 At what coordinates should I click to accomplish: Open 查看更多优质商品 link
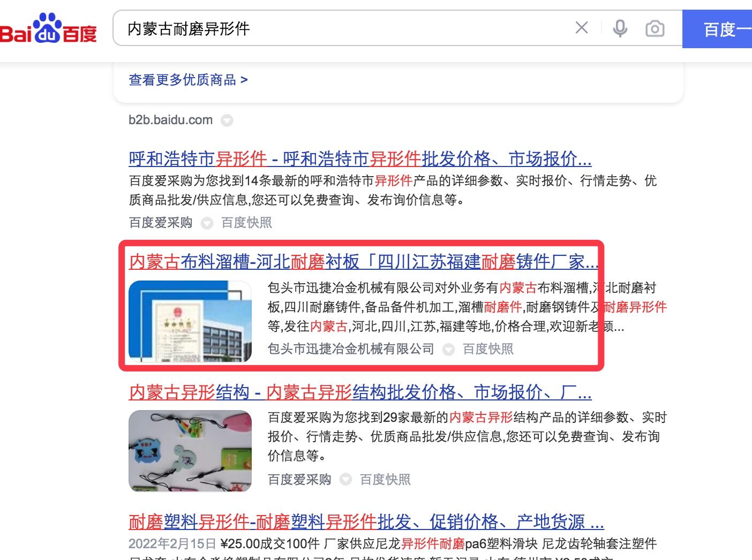tap(188, 80)
